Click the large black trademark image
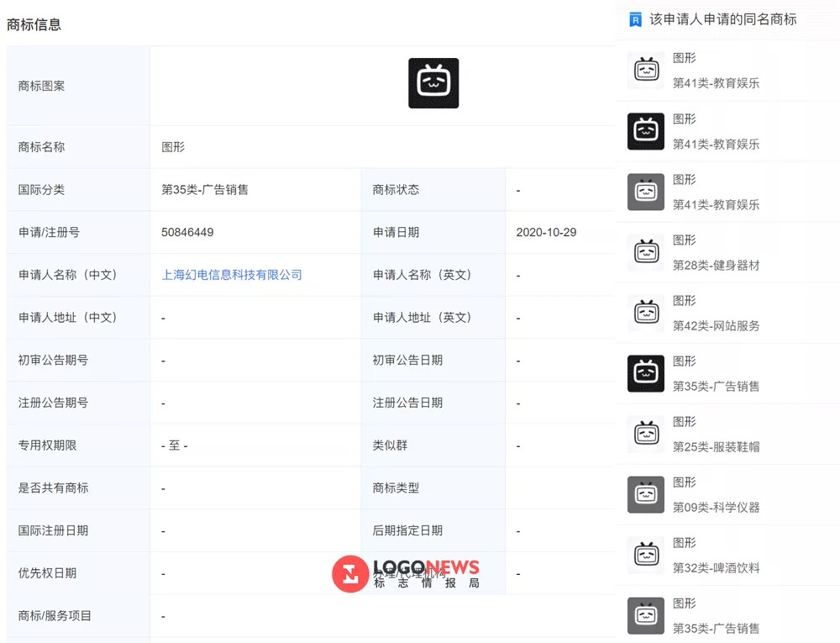 (433, 83)
